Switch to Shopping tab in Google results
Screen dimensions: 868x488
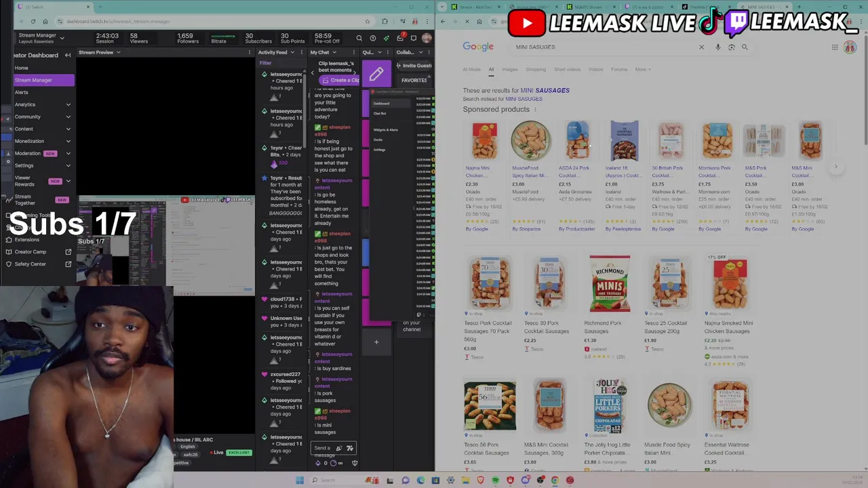536,69
